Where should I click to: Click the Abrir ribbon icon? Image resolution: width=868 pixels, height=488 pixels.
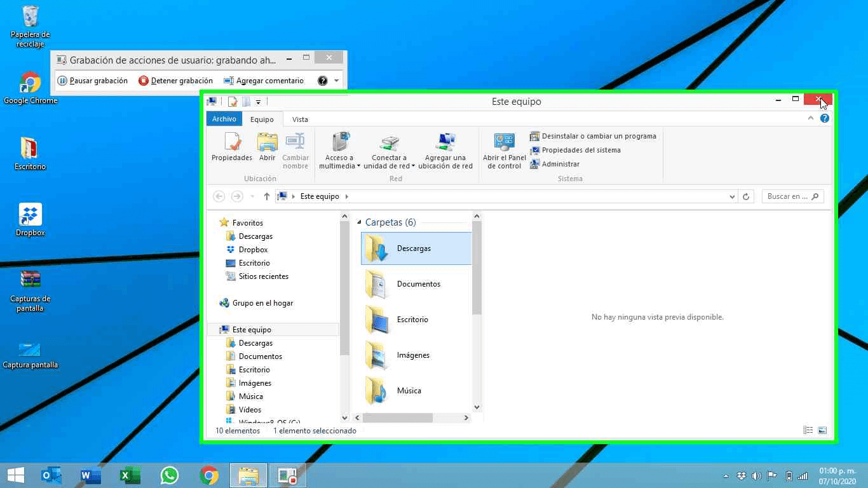tap(267, 147)
